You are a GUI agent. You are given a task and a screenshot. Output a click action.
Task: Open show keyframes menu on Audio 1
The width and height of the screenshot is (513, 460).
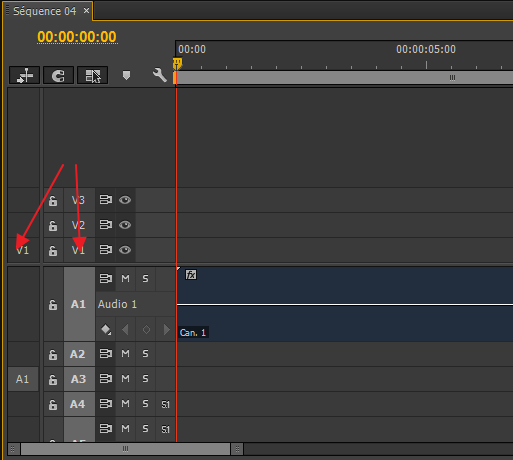click(106, 330)
